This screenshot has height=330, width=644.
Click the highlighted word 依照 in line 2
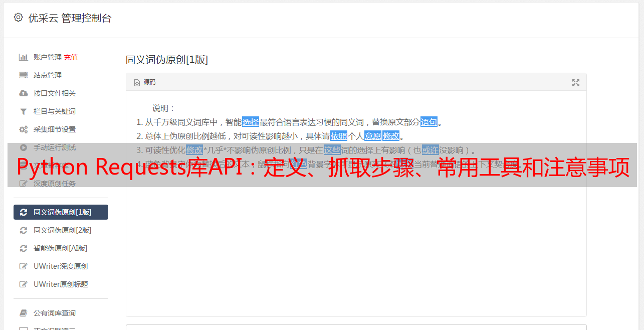pos(339,136)
